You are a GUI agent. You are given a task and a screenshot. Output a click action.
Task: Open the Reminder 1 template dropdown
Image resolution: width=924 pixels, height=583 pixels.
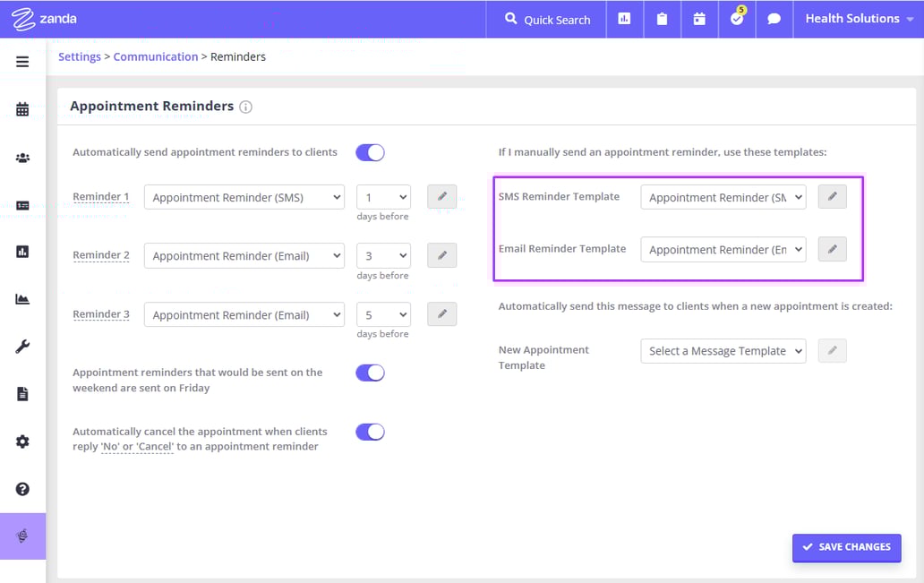point(244,196)
